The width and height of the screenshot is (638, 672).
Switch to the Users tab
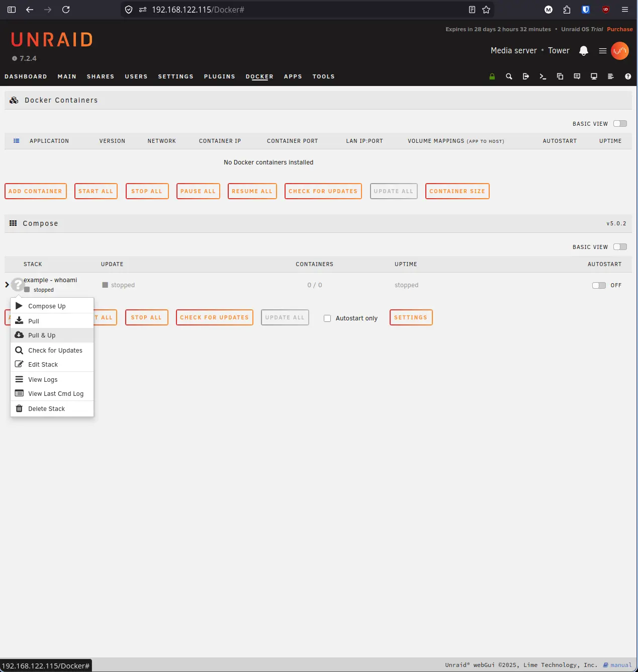pyautogui.click(x=136, y=76)
